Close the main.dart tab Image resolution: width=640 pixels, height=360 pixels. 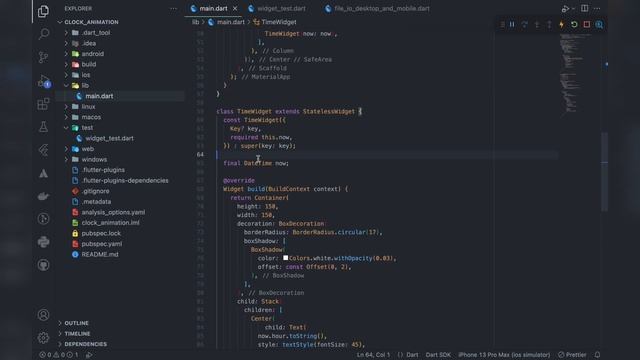[x=235, y=8]
